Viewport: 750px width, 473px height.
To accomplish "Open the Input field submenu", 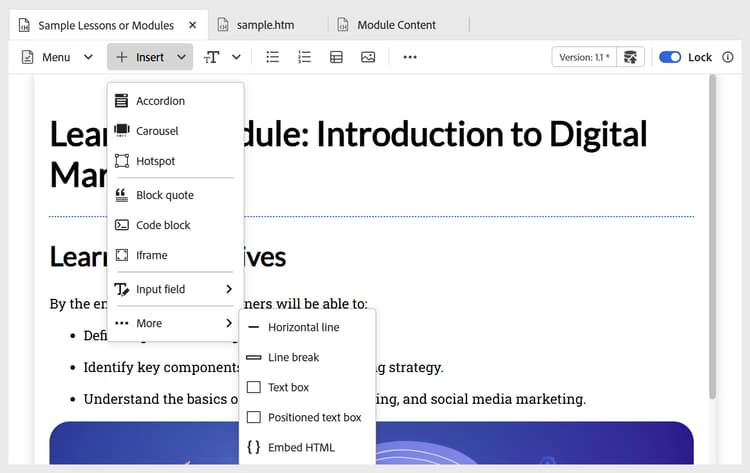I will pyautogui.click(x=176, y=289).
